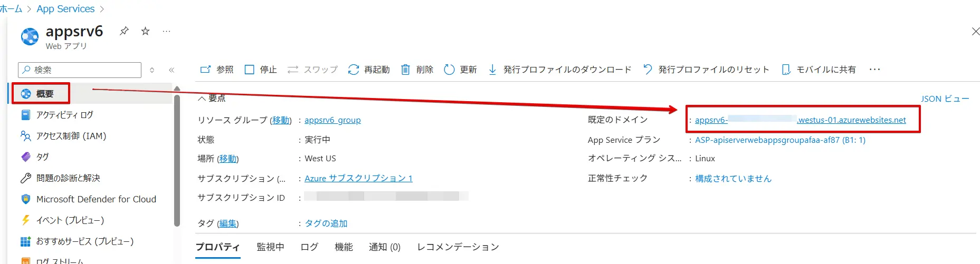Open the appsrv6_group resource group link
Viewport: 980px width, 264px height.
point(332,120)
